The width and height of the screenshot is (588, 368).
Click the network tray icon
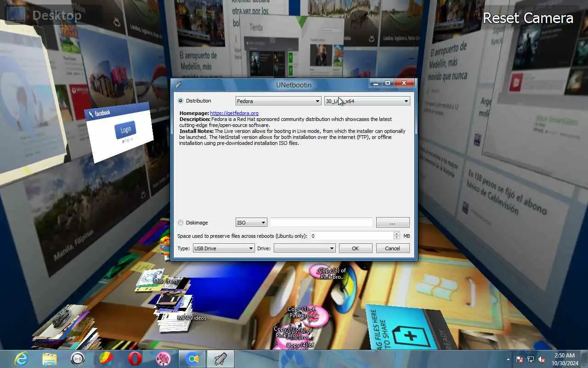tap(531, 359)
